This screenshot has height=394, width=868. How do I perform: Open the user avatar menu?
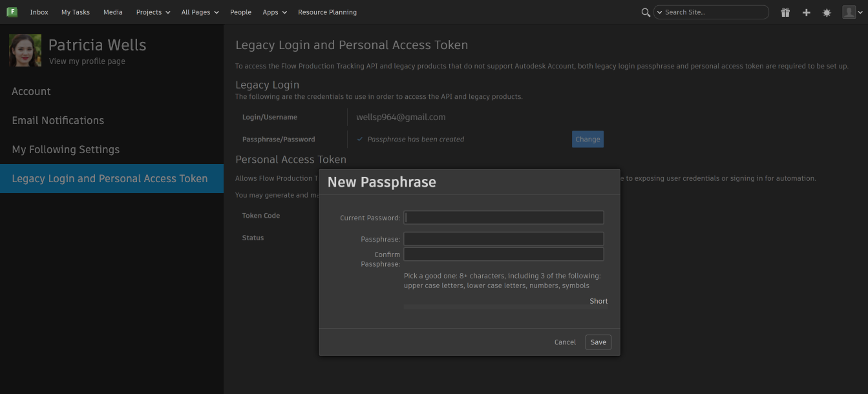[x=852, y=12]
